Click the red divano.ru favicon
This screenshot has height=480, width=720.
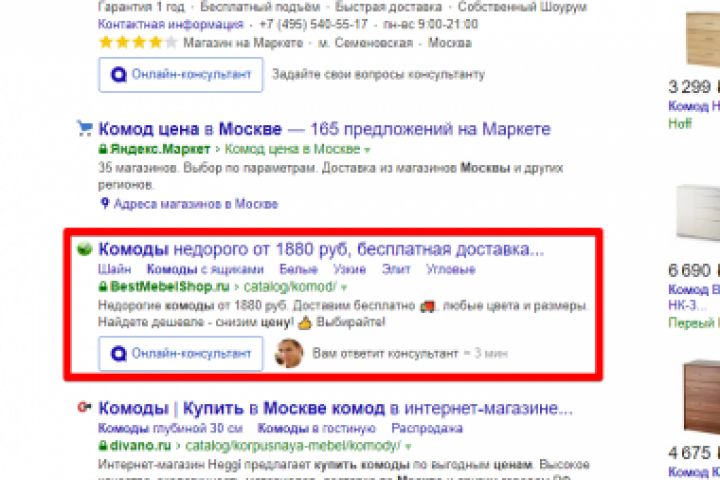(84, 407)
